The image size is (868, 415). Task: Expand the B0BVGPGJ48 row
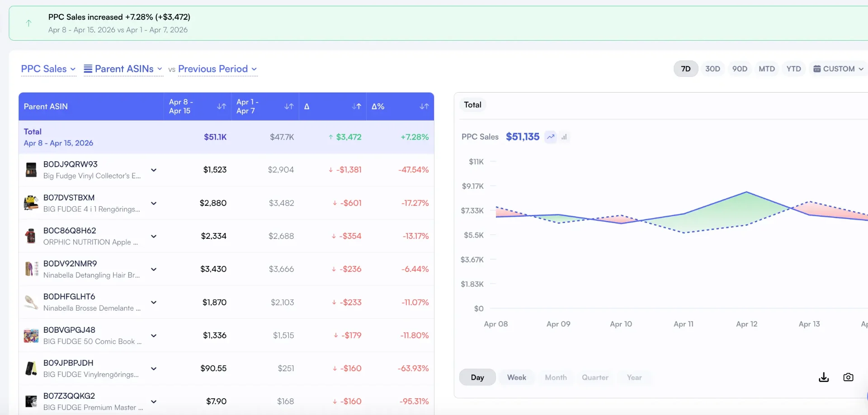click(154, 336)
